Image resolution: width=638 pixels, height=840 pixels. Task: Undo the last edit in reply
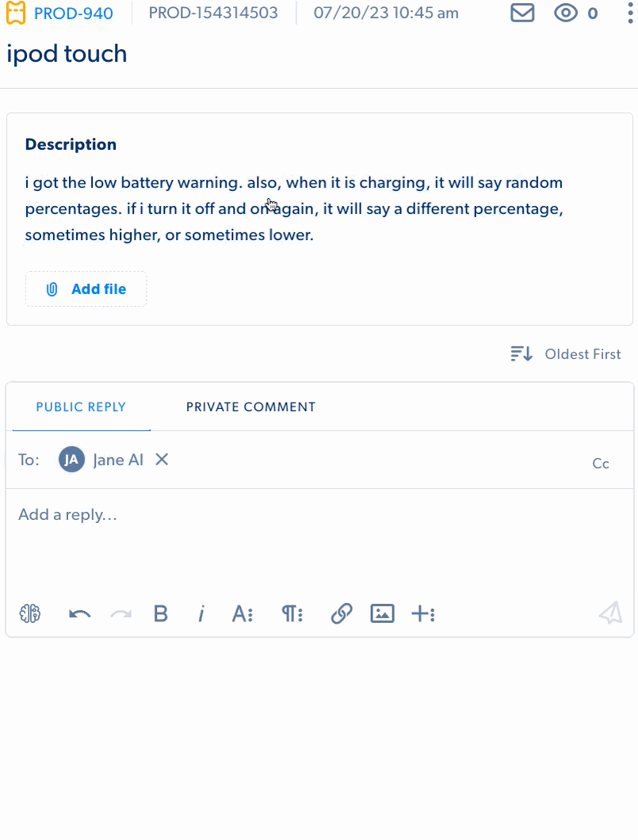[x=79, y=613]
